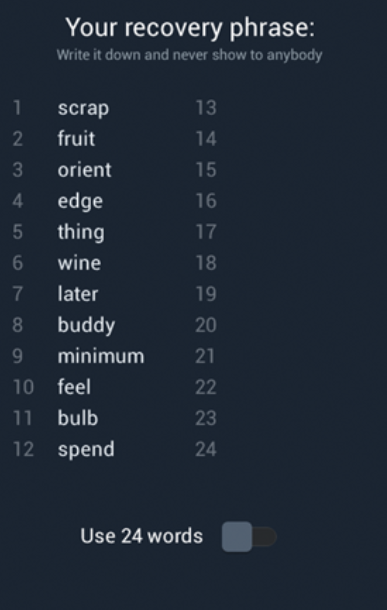This screenshot has height=610, width=387.
Task: Select the word fruit in the phrase
Action: [76, 138]
